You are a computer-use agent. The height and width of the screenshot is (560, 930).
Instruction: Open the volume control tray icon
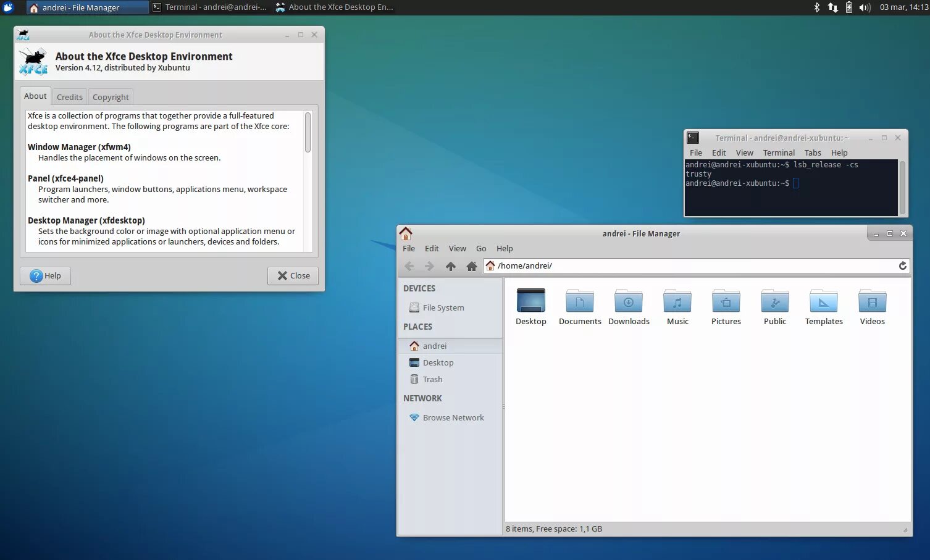pos(865,7)
